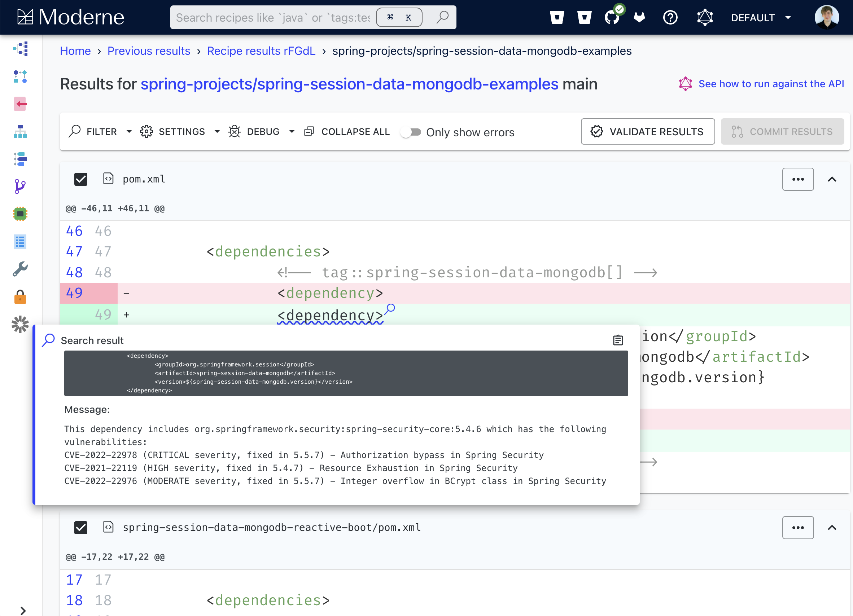Click the VALIDATE RESULTS button
Image resolution: width=853 pixels, height=616 pixels.
click(x=648, y=131)
